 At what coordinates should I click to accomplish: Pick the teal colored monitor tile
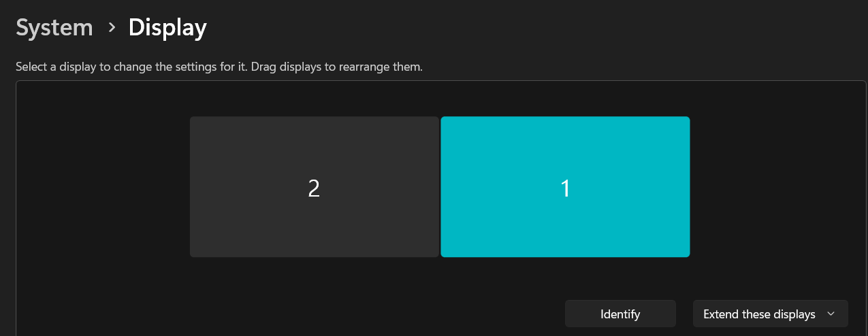(x=565, y=187)
